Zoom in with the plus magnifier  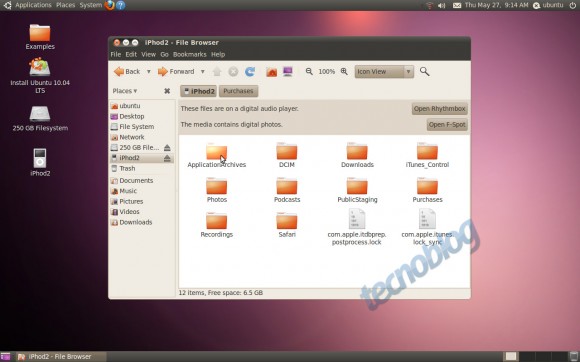pos(344,71)
